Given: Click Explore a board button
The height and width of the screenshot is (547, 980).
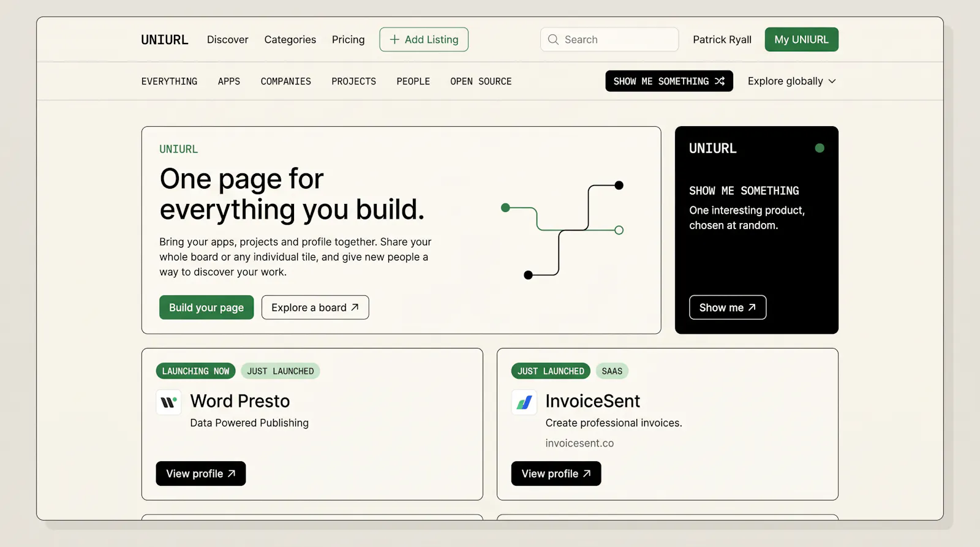Looking at the screenshot, I should click(x=315, y=307).
